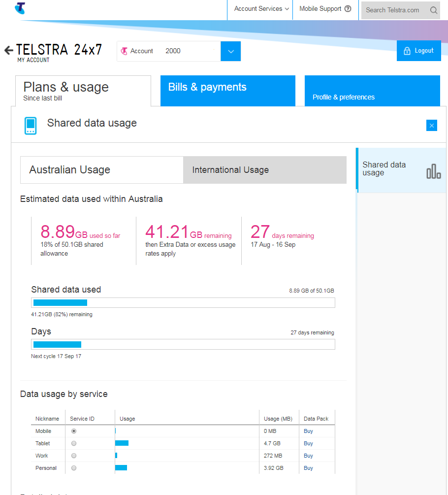Click the Shared data used progress bar

[183, 302]
